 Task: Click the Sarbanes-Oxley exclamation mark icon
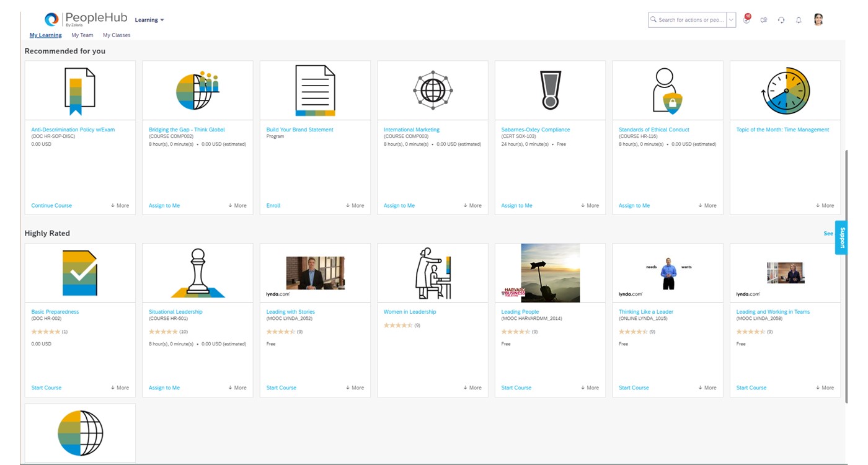[550, 91]
